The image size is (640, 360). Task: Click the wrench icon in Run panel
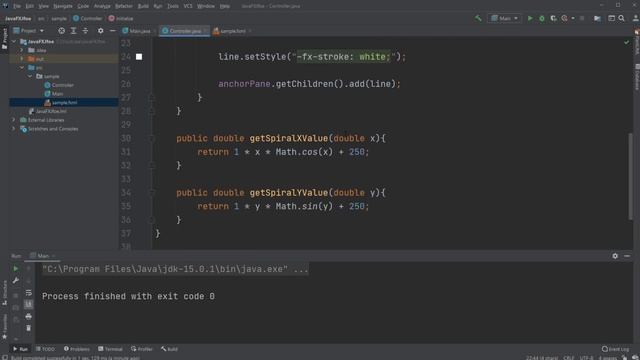tap(16, 281)
